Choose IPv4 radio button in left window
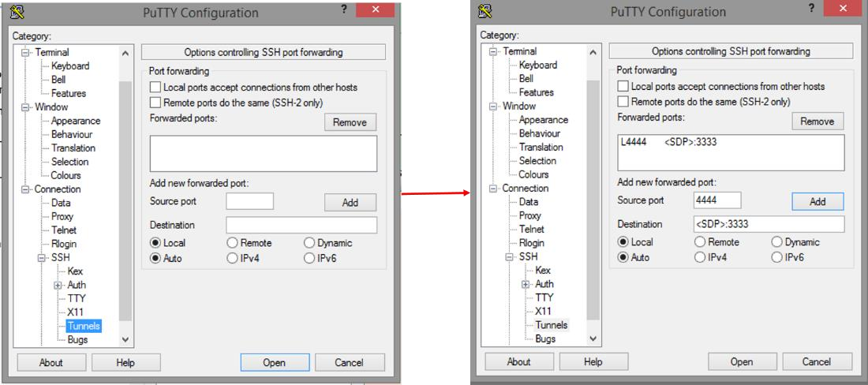 tap(233, 258)
